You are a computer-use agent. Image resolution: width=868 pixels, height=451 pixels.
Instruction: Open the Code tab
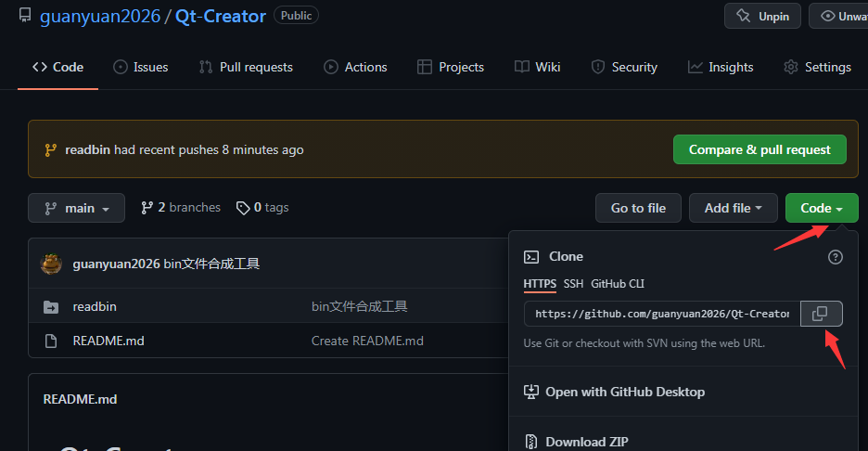pos(58,67)
